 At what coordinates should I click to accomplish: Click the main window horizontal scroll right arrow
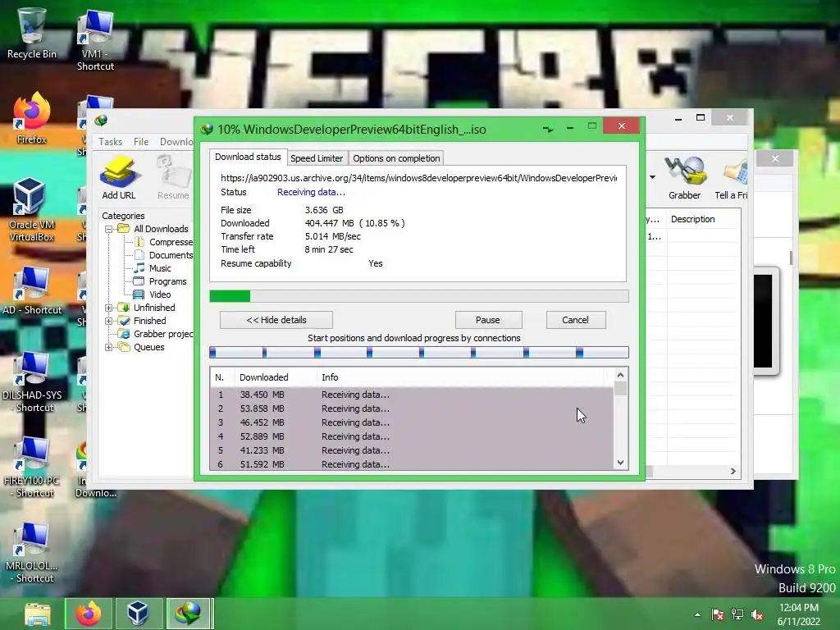(x=733, y=472)
